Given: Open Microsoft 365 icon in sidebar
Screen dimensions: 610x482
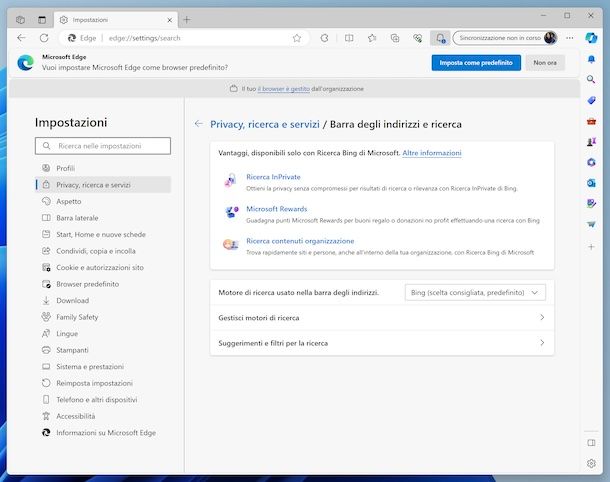Looking at the screenshot, I should tap(591, 162).
